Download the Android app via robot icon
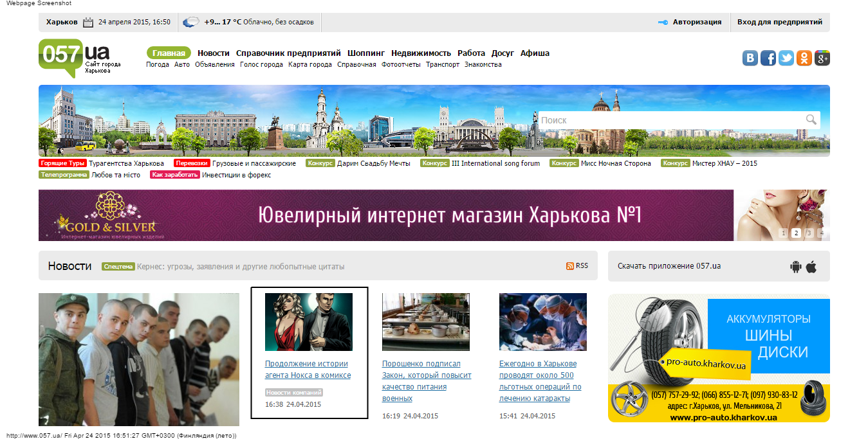868x439 pixels. click(796, 266)
